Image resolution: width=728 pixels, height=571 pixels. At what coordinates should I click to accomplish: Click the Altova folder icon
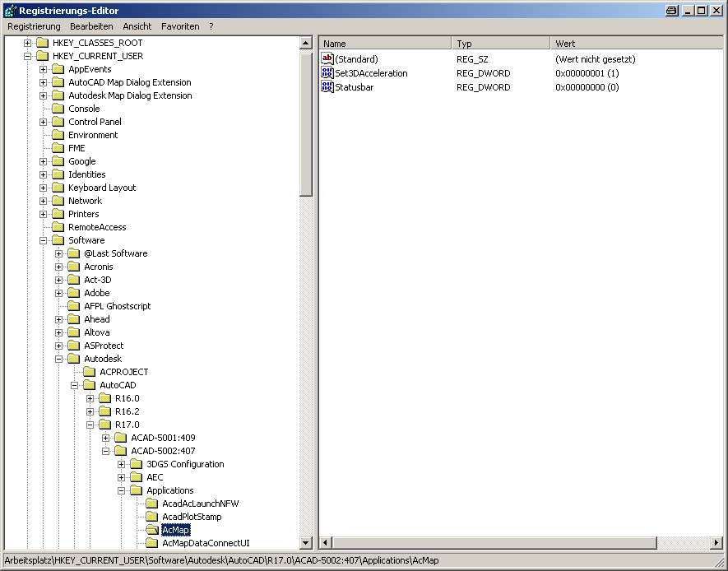[74, 333]
